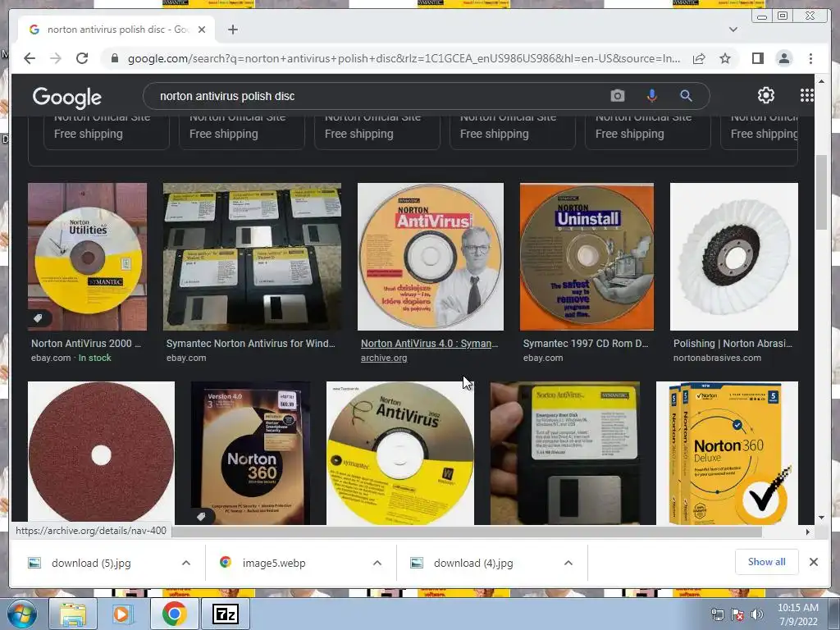Open the Google apps grid
The width and height of the screenshot is (840, 630).
(807, 95)
